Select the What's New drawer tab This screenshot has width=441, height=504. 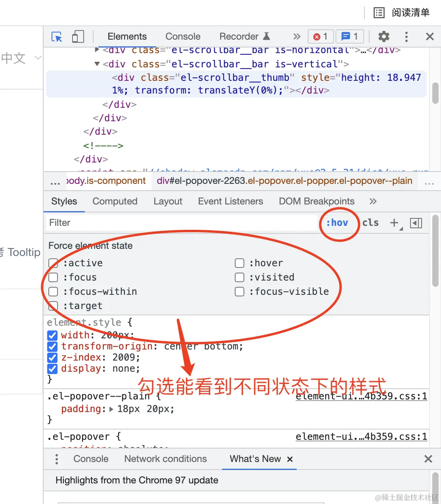click(x=255, y=459)
